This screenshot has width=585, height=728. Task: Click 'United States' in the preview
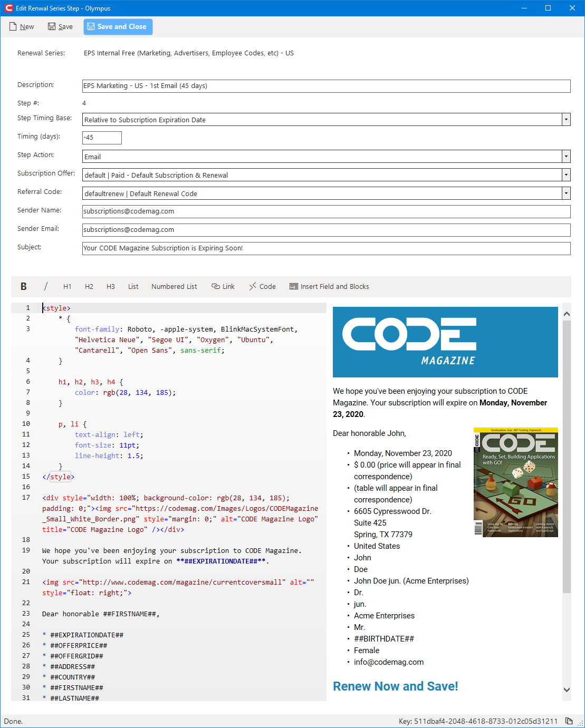(377, 546)
